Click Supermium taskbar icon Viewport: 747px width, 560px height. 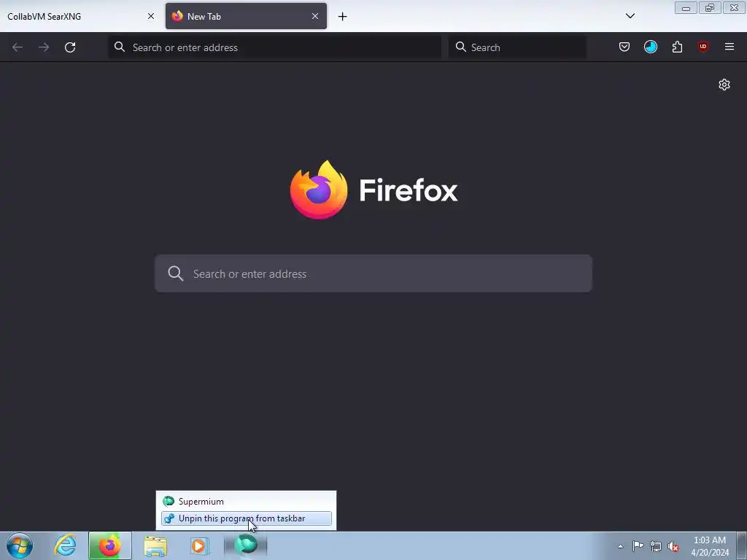click(x=246, y=545)
